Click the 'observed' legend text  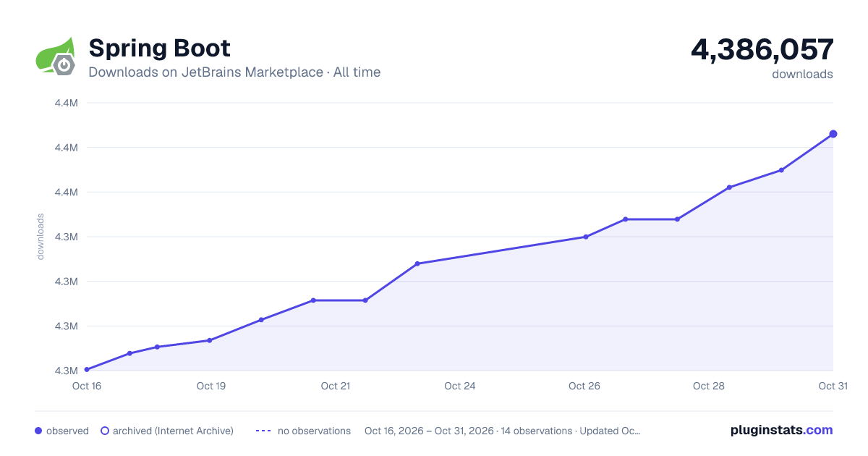(67, 431)
